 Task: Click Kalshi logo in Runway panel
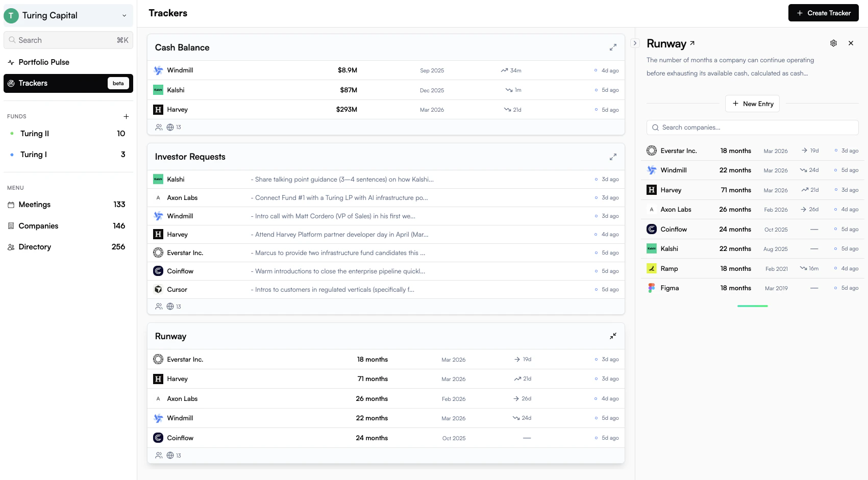click(x=652, y=248)
